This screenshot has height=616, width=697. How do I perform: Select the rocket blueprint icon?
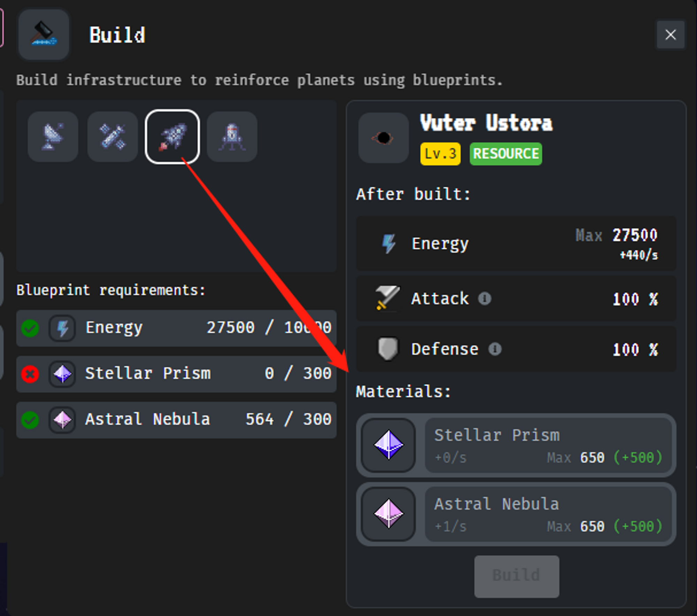(173, 137)
